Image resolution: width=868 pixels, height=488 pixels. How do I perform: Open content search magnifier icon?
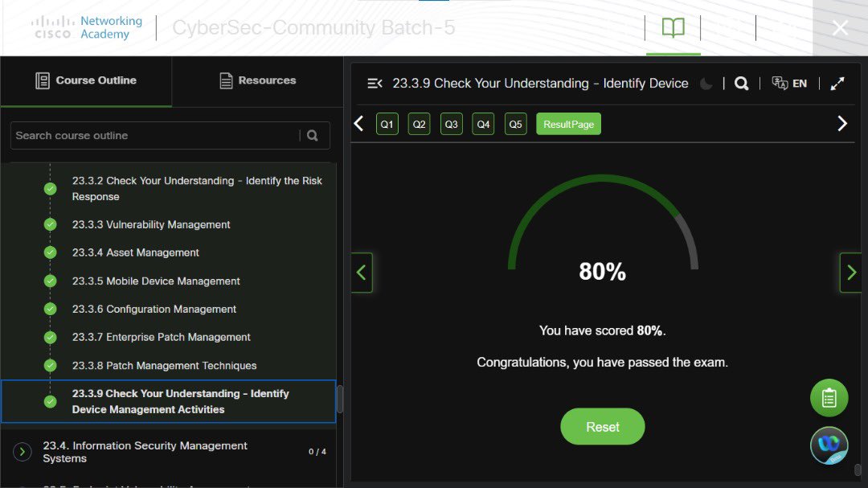(741, 84)
